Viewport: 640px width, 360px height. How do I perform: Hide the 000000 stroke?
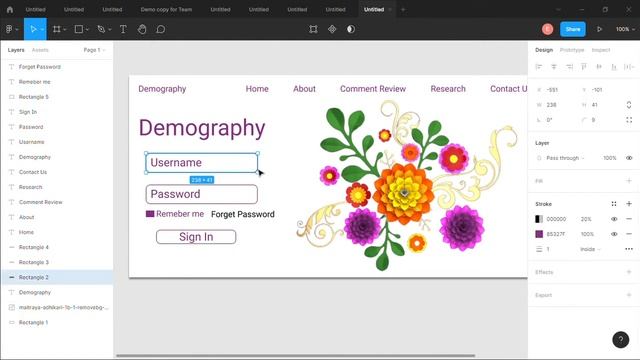614,219
